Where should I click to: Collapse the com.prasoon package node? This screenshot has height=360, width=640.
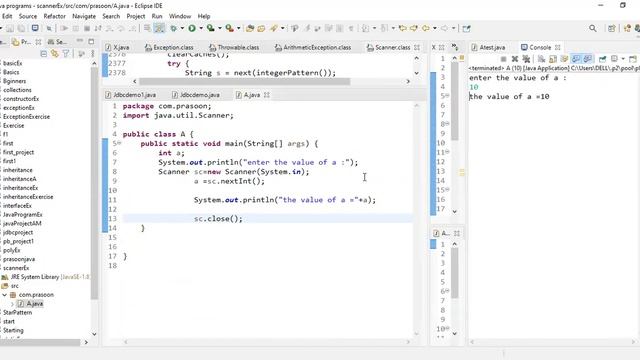4,295
